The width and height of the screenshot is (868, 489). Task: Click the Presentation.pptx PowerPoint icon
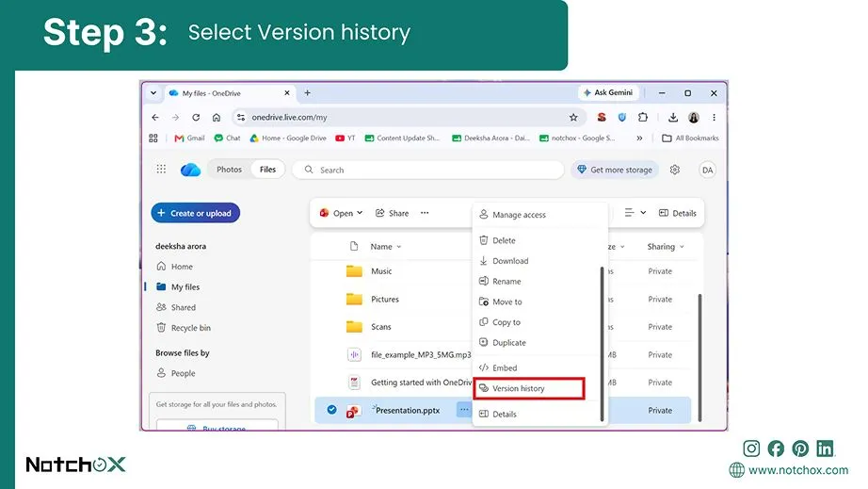click(x=353, y=411)
